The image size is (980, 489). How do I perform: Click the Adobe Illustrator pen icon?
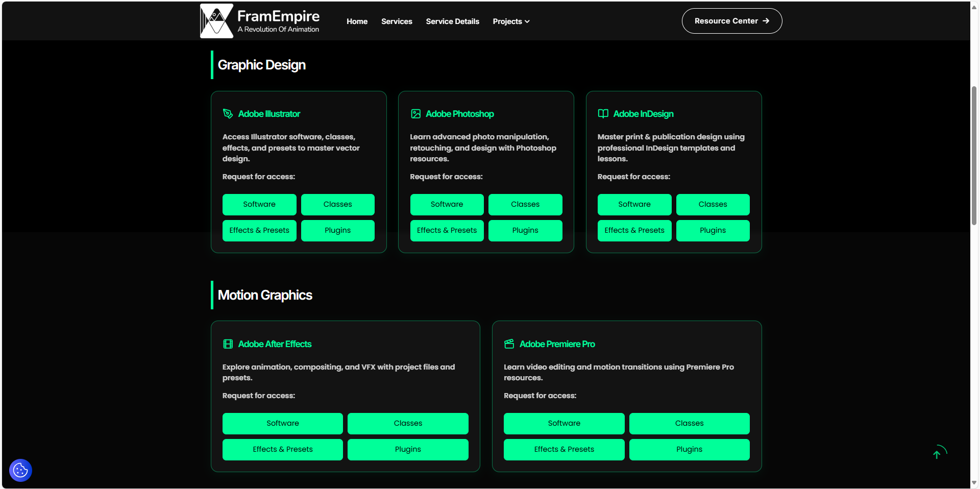coord(228,114)
